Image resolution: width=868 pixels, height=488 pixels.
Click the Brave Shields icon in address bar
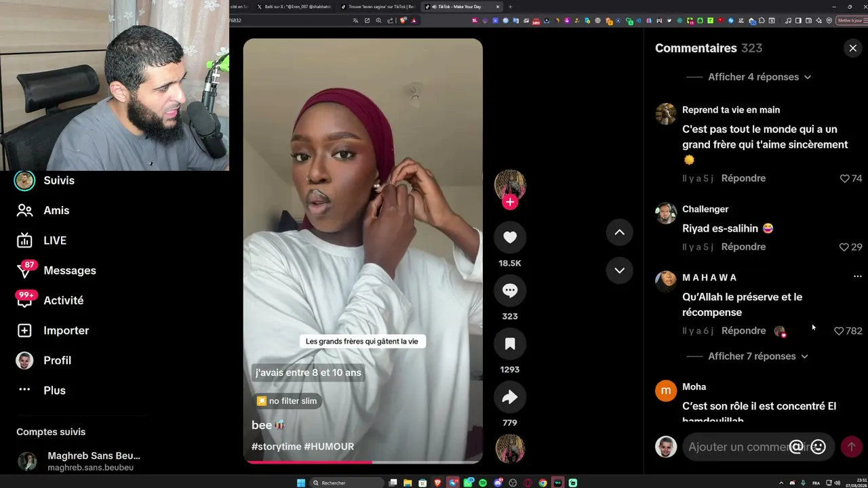coord(404,20)
